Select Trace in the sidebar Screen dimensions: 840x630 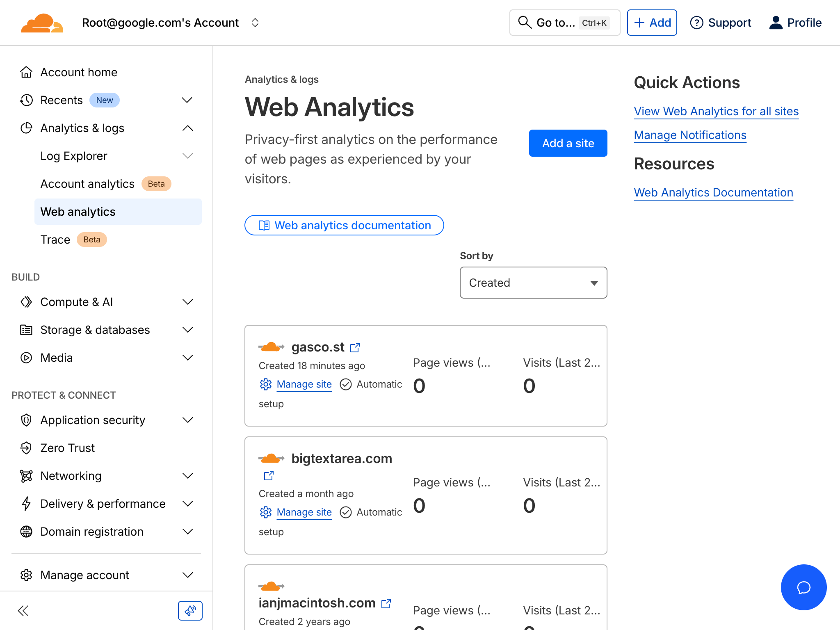[55, 240]
